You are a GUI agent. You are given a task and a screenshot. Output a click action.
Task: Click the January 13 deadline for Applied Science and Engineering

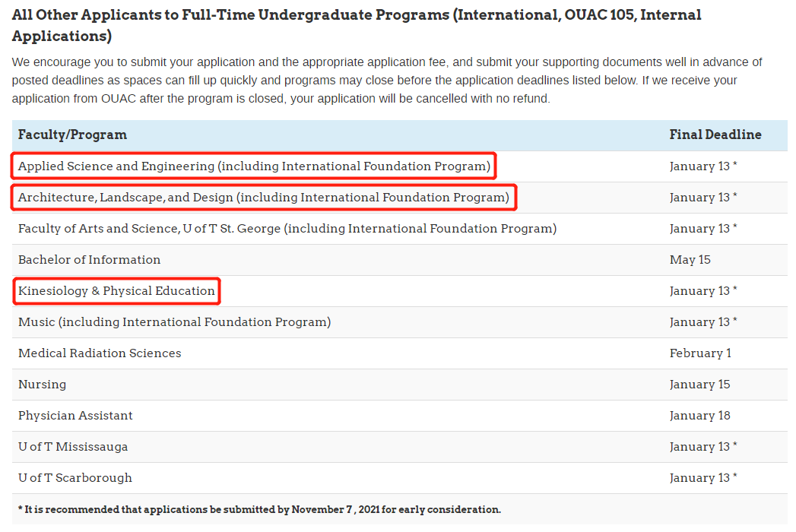(x=703, y=166)
